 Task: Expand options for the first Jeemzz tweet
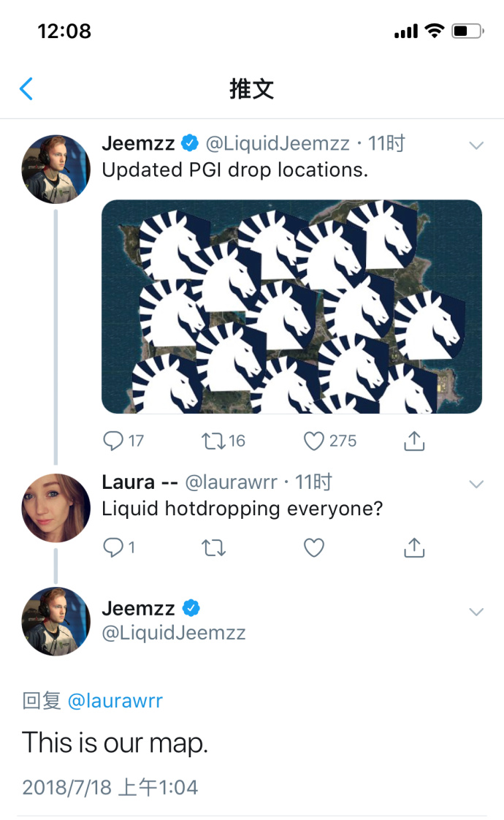(x=476, y=145)
